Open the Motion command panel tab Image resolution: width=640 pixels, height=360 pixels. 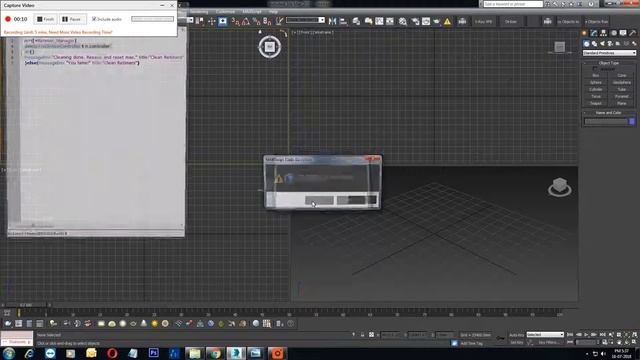[613, 33]
